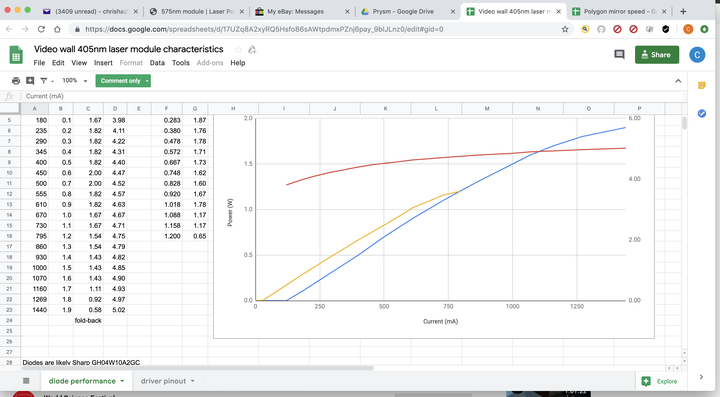Switch to the My eBay: Messages browser tab
Image resolution: width=720 pixels, height=397 pixels.
pos(302,11)
